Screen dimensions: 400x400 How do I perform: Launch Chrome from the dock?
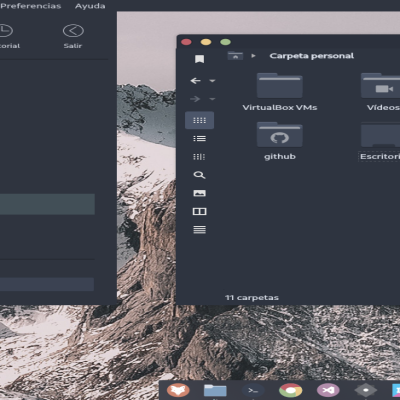pyautogui.click(x=291, y=390)
